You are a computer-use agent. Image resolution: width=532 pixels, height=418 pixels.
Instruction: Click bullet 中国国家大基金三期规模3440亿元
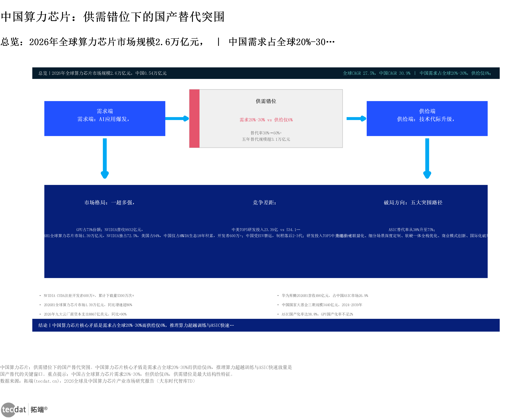322,305
